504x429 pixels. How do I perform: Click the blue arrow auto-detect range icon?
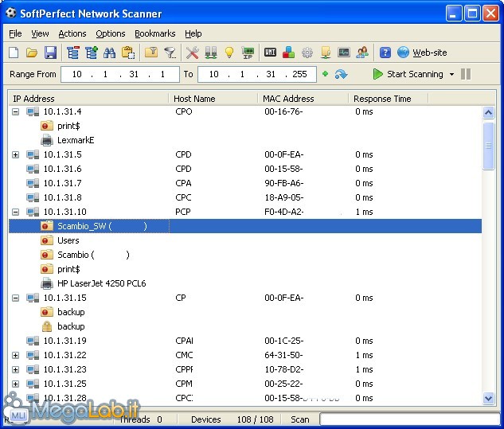tap(341, 75)
